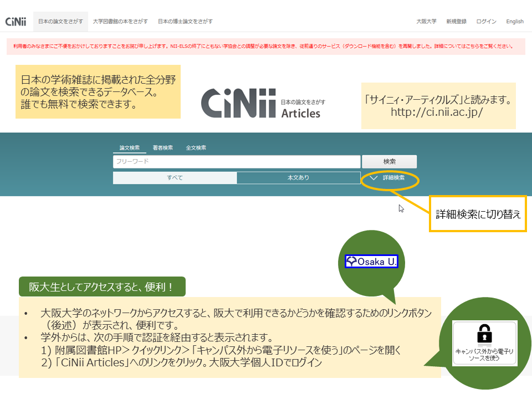
Task: Select the 全文検索 search tab
Action: pos(196,148)
